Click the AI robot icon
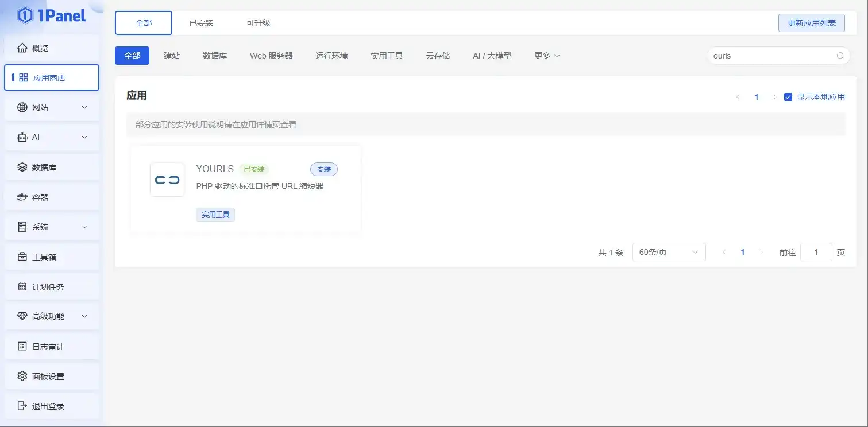The image size is (868, 427). [22, 137]
